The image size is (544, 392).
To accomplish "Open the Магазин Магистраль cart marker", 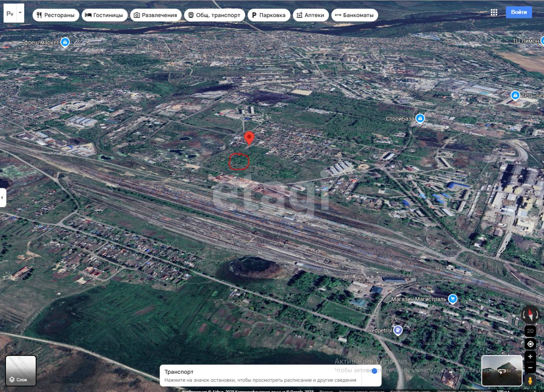I will (x=453, y=299).
